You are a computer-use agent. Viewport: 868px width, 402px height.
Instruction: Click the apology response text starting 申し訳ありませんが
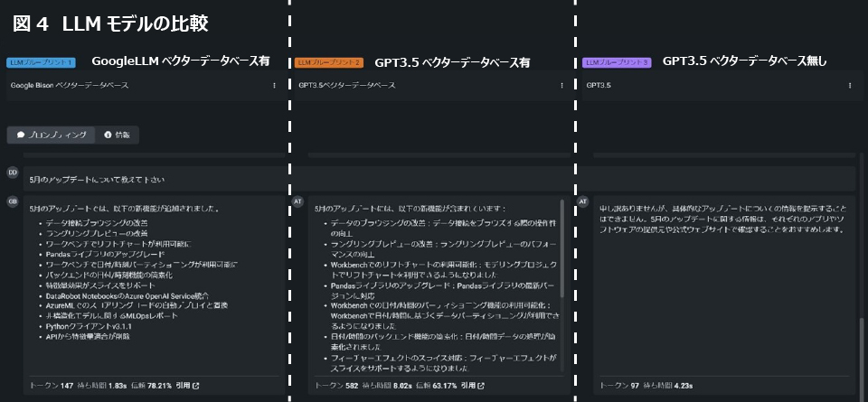pos(722,219)
